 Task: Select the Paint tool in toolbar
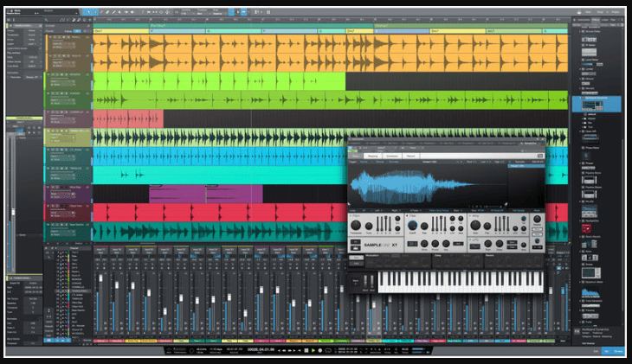pyautogui.click(x=113, y=12)
